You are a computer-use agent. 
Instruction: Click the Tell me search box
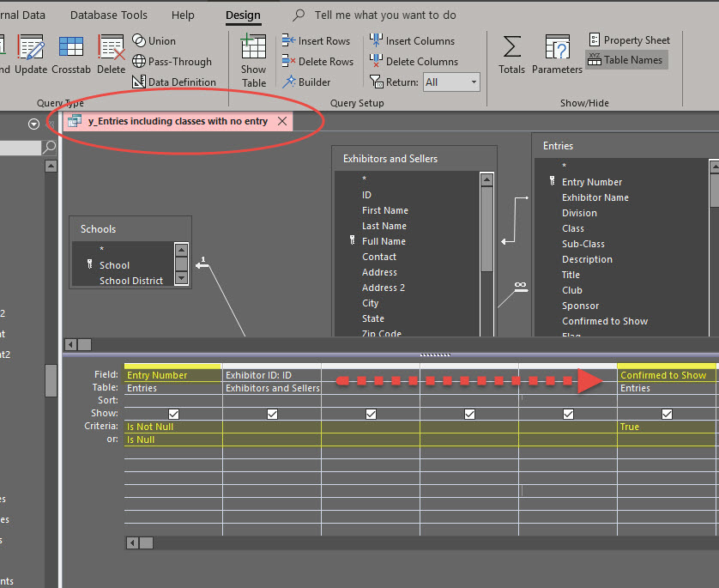coord(385,15)
